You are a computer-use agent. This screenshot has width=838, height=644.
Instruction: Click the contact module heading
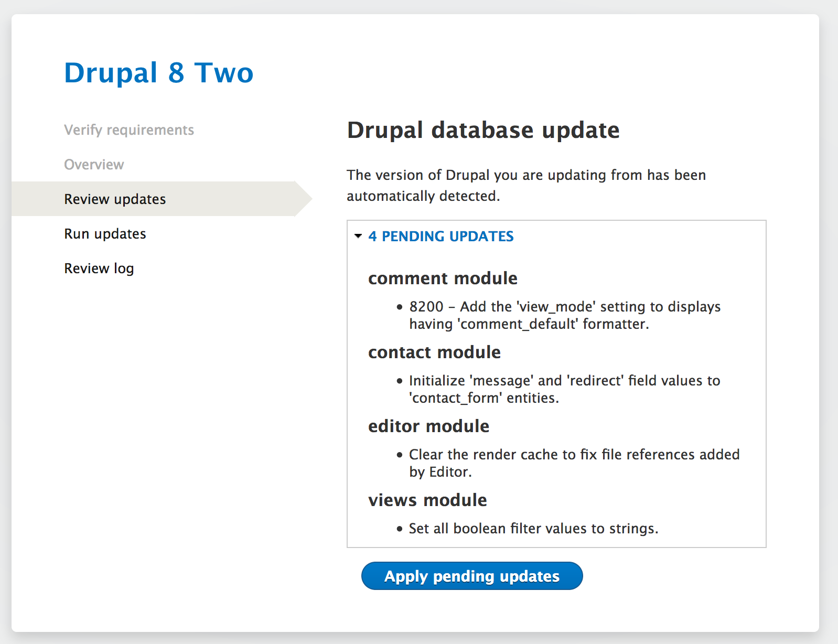pyautogui.click(x=434, y=352)
